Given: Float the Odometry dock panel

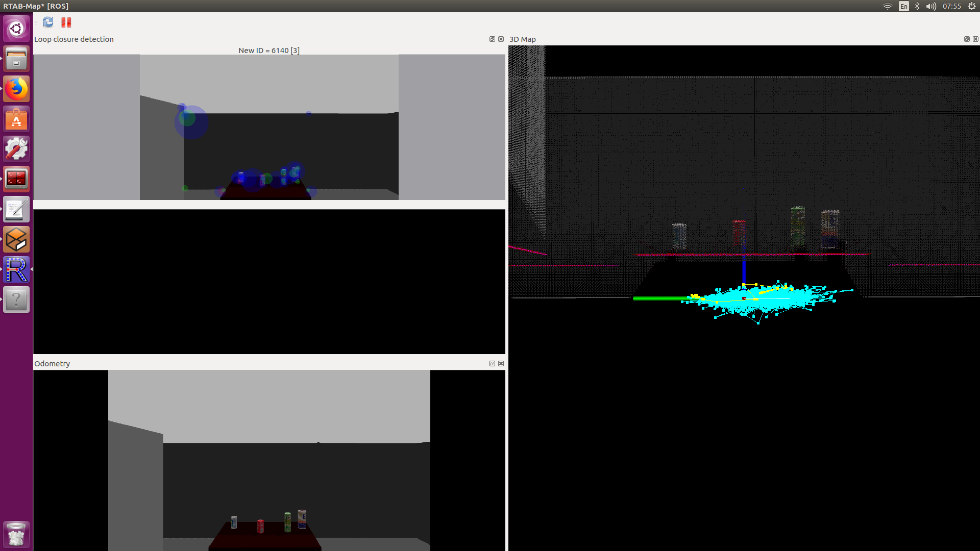Looking at the screenshot, I should (x=492, y=364).
